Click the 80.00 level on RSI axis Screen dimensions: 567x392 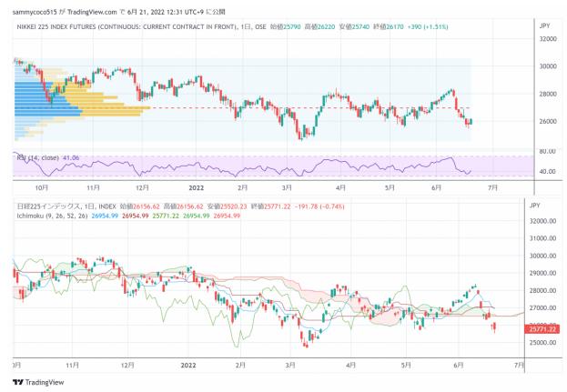click(548, 151)
